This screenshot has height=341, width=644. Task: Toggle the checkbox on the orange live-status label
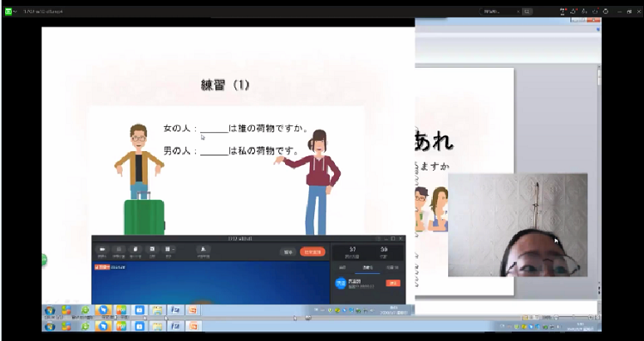click(96, 267)
